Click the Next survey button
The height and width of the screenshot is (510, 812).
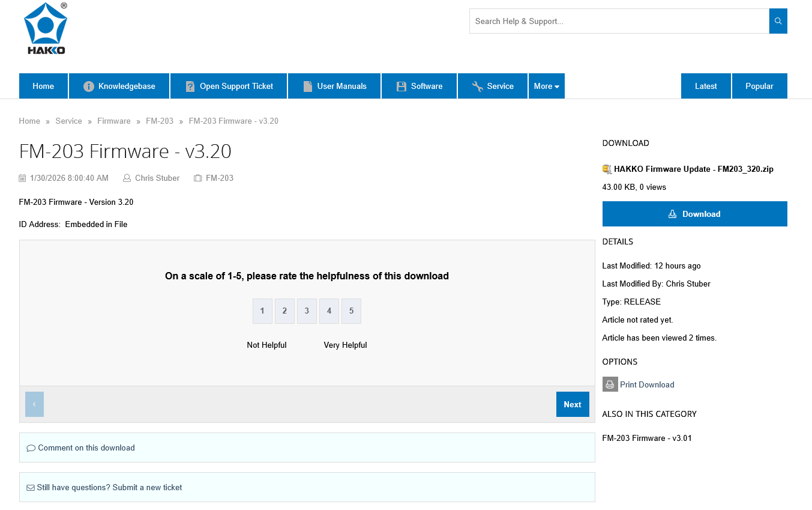572,404
